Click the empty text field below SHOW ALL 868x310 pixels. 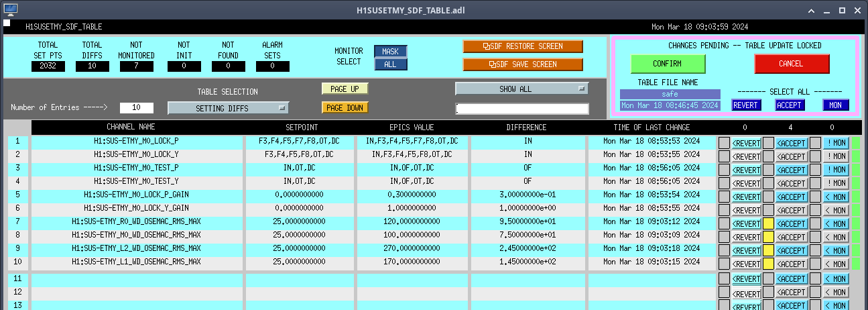click(521, 109)
